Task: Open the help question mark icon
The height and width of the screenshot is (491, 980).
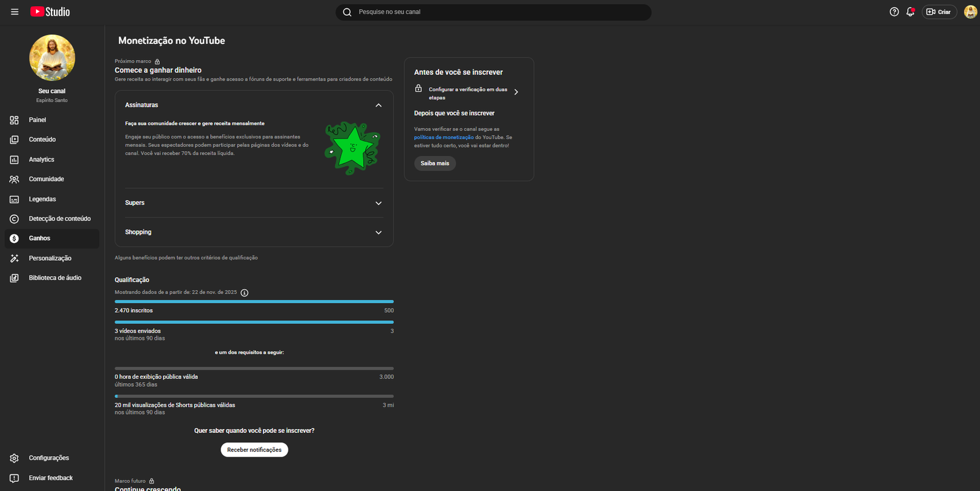Action: [894, 12]
